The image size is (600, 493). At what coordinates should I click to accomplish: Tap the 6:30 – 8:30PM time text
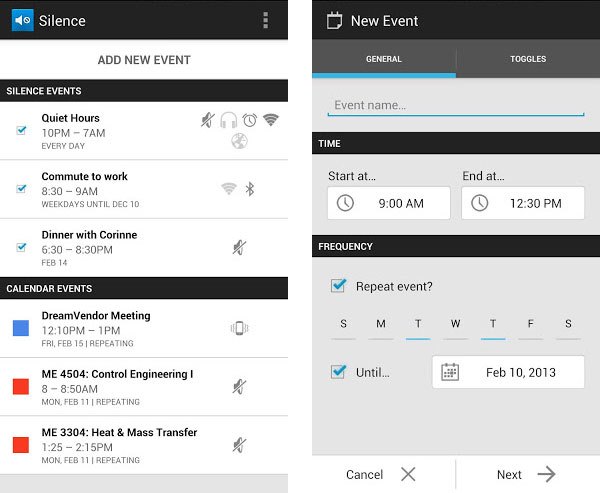click(77, 250)
